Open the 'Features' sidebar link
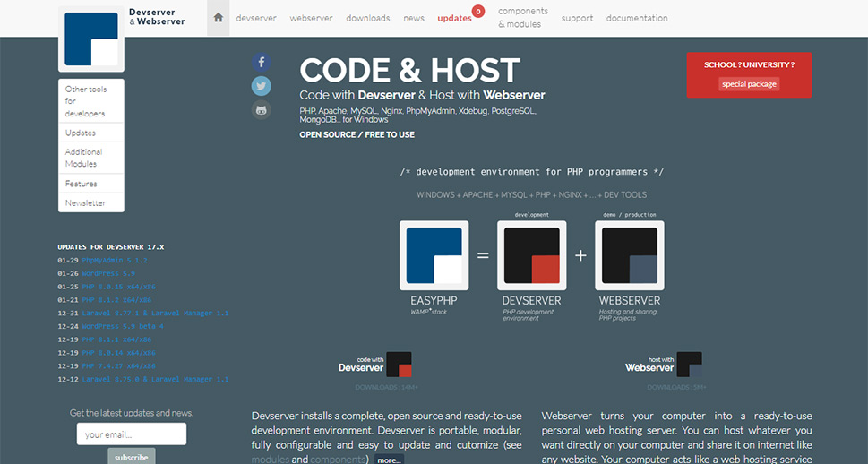 [x=91, y=184]
